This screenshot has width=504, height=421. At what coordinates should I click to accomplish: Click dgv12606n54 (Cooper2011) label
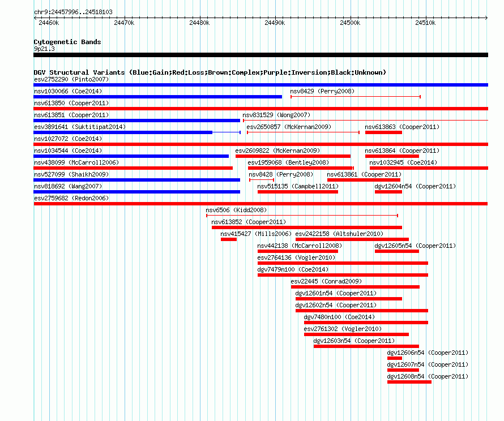(428, 353)
